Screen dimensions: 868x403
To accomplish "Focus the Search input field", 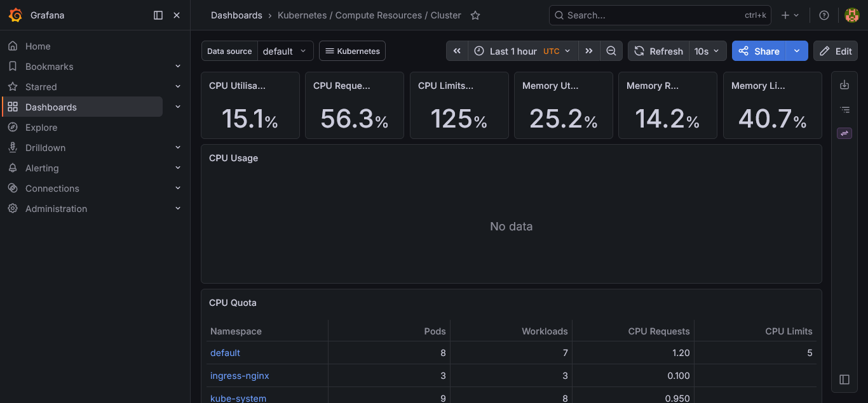I will pyautogui.click(x=660, y=15).
